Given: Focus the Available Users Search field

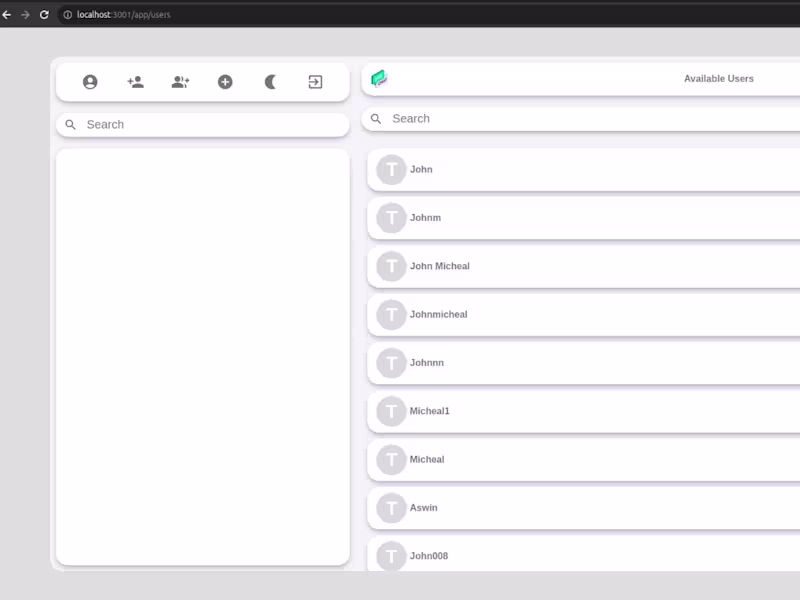Looking at the screenshot, I should coord(581,119).
